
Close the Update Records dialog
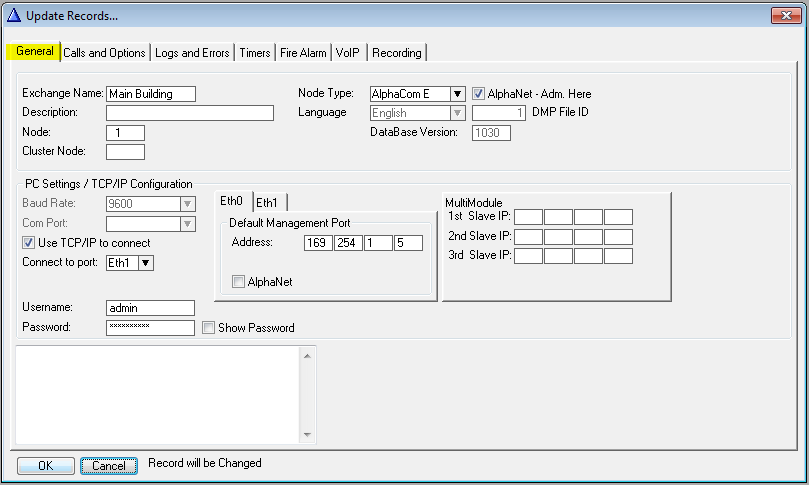click(784, 15)
